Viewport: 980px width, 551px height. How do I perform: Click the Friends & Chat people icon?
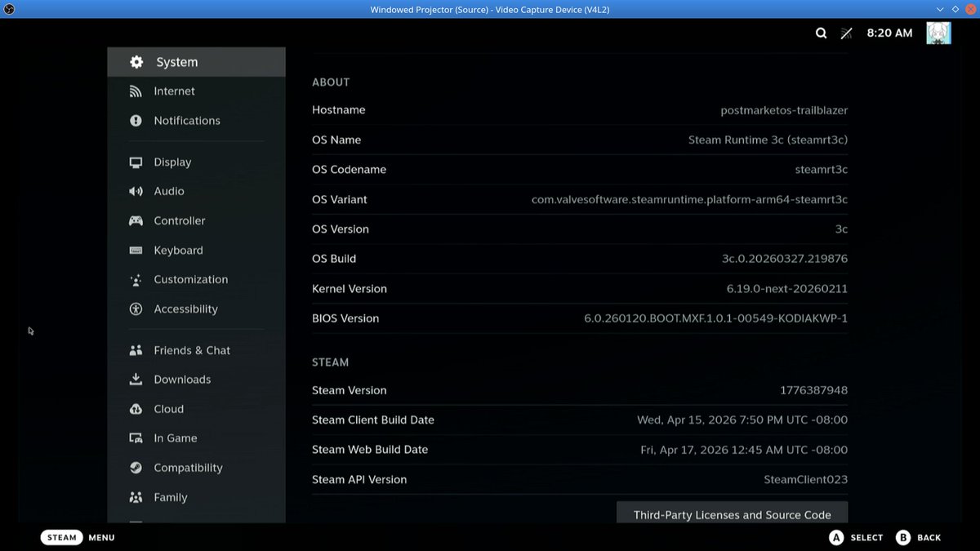[x=136, y=350]
